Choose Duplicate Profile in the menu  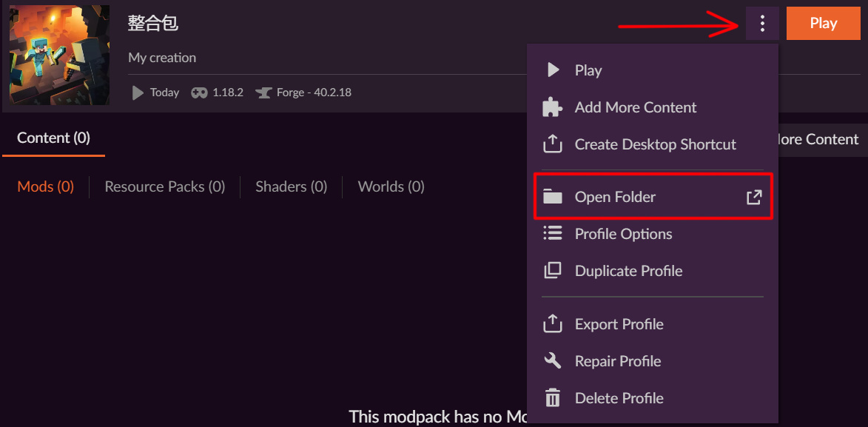[x=628, y=271]
